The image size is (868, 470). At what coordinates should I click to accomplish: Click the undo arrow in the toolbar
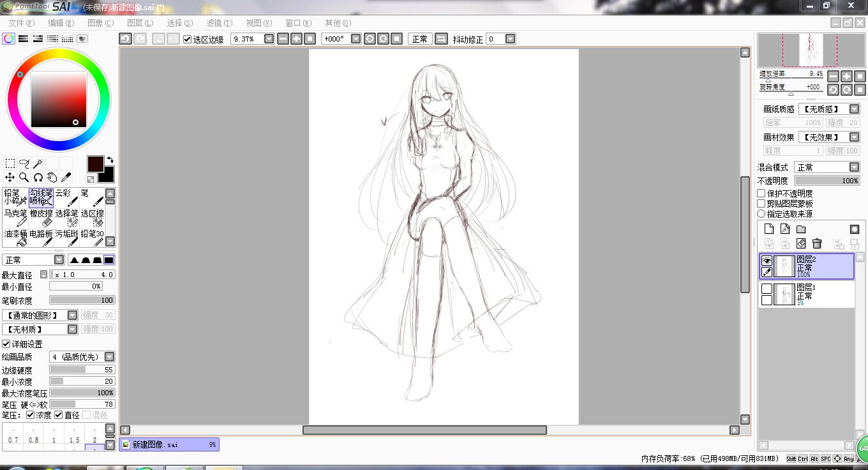(x=126, y=39)
